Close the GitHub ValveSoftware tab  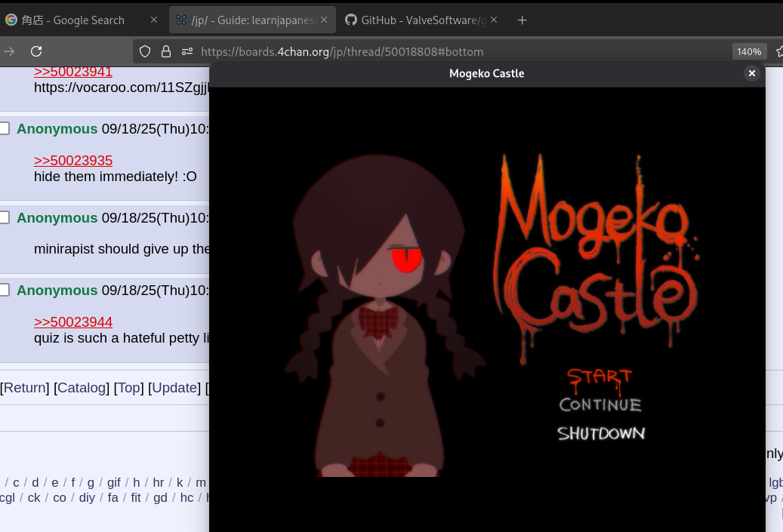click(493, 20)
